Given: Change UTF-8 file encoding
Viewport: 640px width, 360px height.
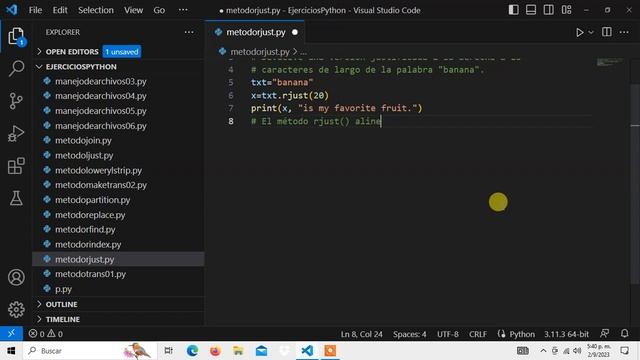Looking at the screenshot, I should [x=447, y=334].
